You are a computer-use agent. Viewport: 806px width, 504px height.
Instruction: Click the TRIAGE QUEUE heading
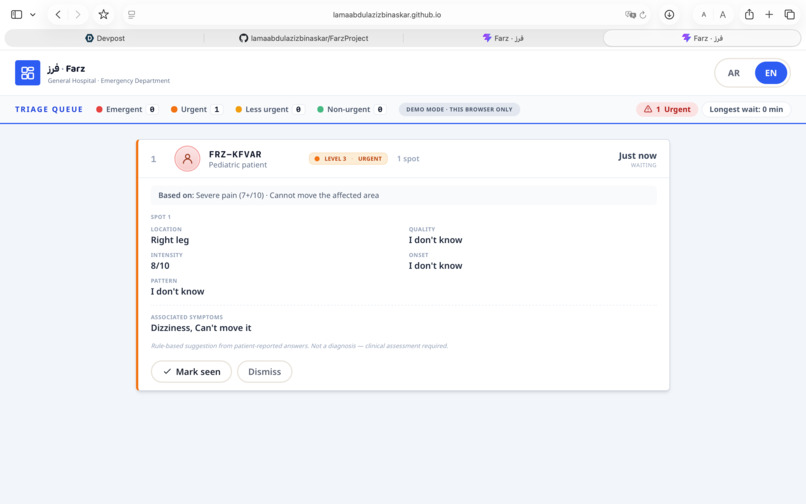coord(49,109)
